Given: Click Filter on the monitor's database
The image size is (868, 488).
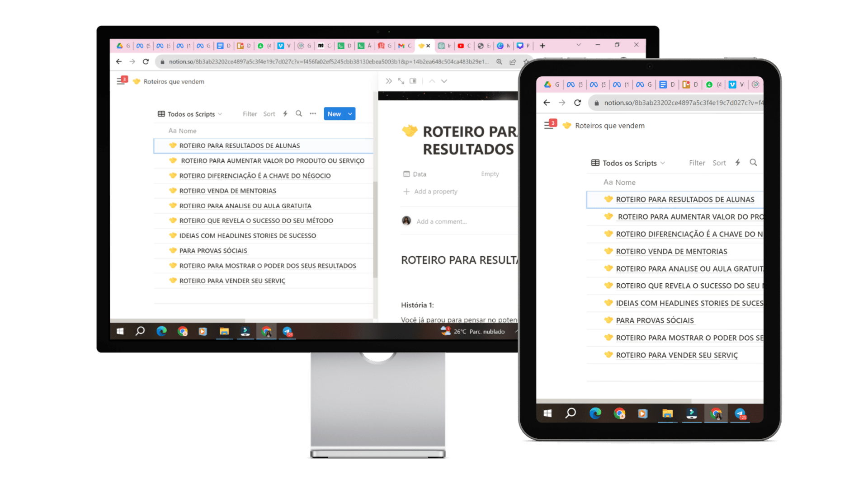Looking at the screenshot, I should 250,114.
